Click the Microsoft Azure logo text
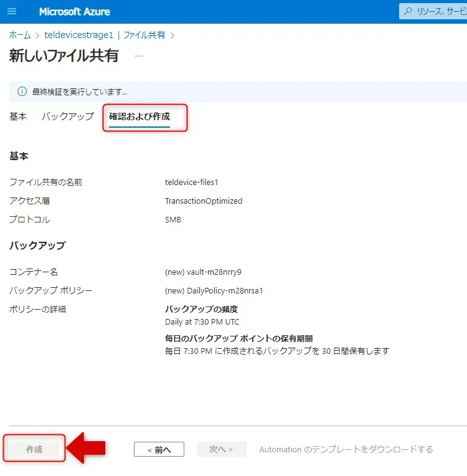The width and height of the screenshot is (467, 476). tap(74, 12)
